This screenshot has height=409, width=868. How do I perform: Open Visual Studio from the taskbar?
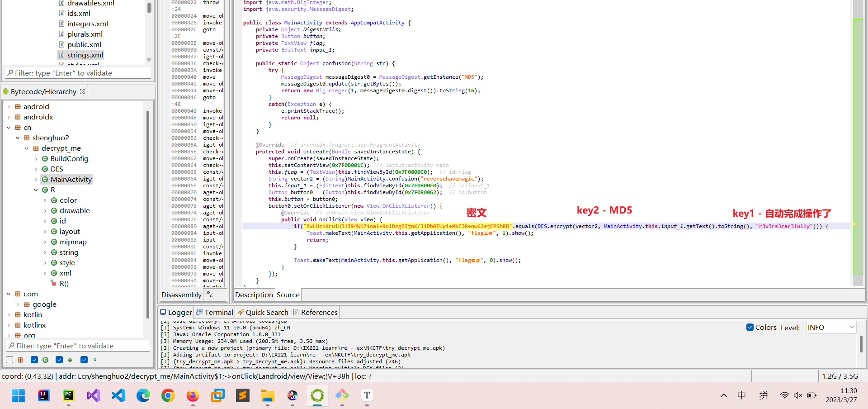tap(93, 396)
